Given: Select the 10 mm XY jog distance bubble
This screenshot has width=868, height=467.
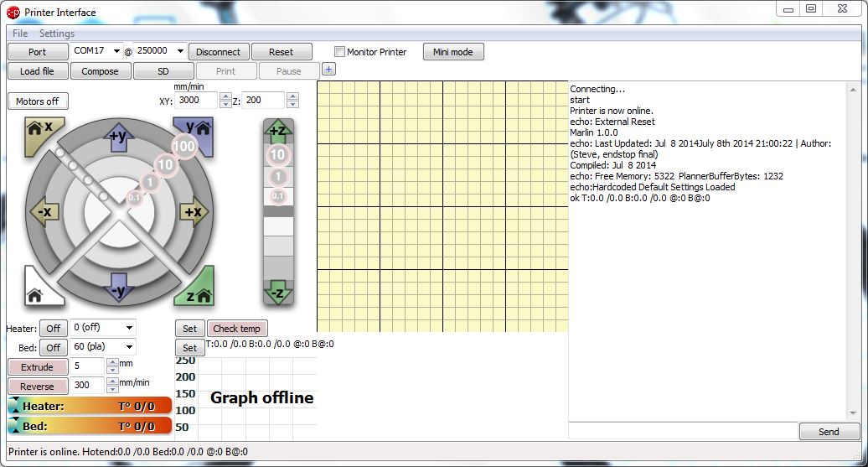Looking at the screenshot, I should (165, 164).
